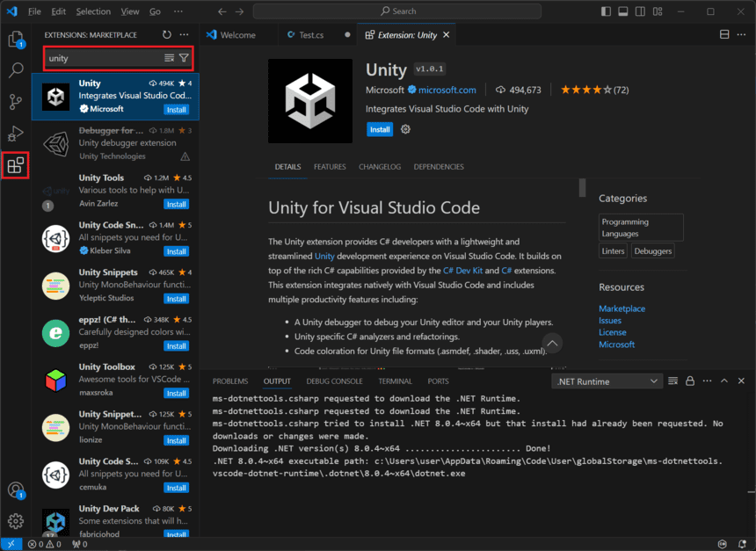Open the Go menu
The image size is (756, 551).
pos(155,11)
